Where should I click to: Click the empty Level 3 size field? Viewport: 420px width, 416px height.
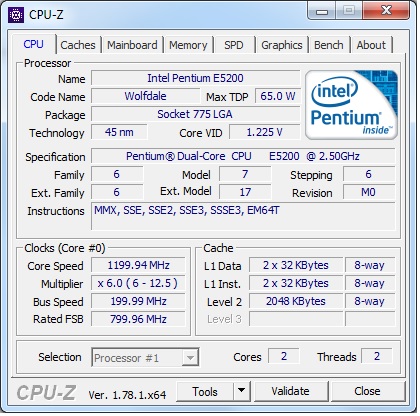(x=296, y=319)
